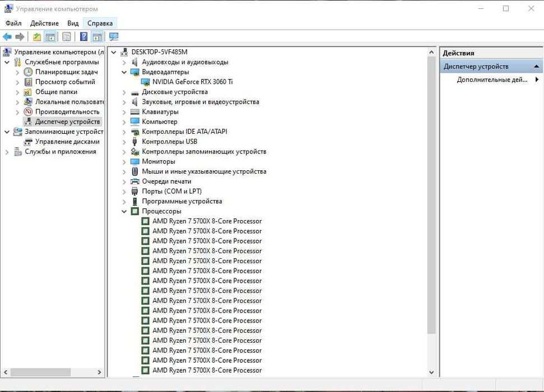Toggle the action pane toolbar icon

tap(97, 36)
